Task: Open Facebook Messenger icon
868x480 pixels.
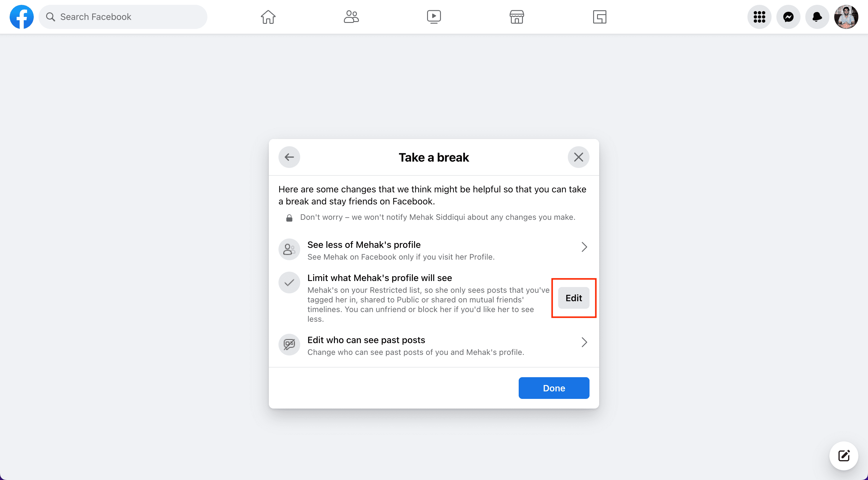Action: (788, 17)
